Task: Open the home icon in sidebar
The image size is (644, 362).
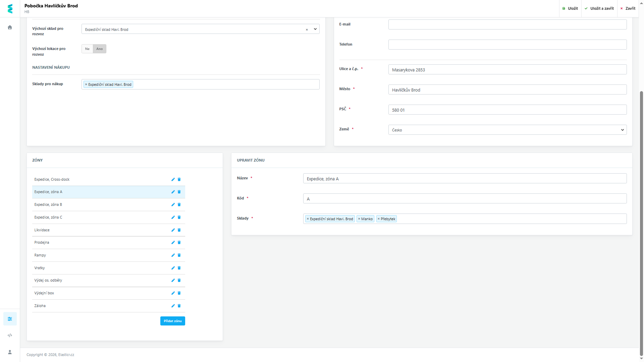Action: pyautogui.click(x=10, y=27)
